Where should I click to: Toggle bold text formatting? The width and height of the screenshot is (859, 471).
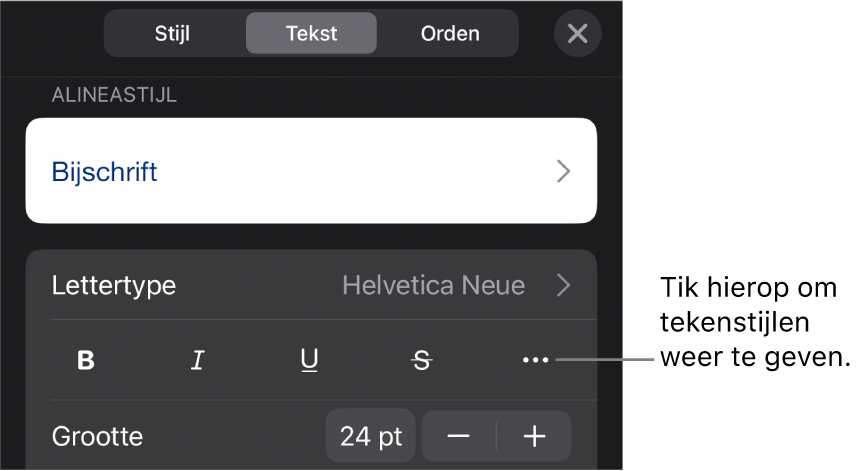click(86, 361)
